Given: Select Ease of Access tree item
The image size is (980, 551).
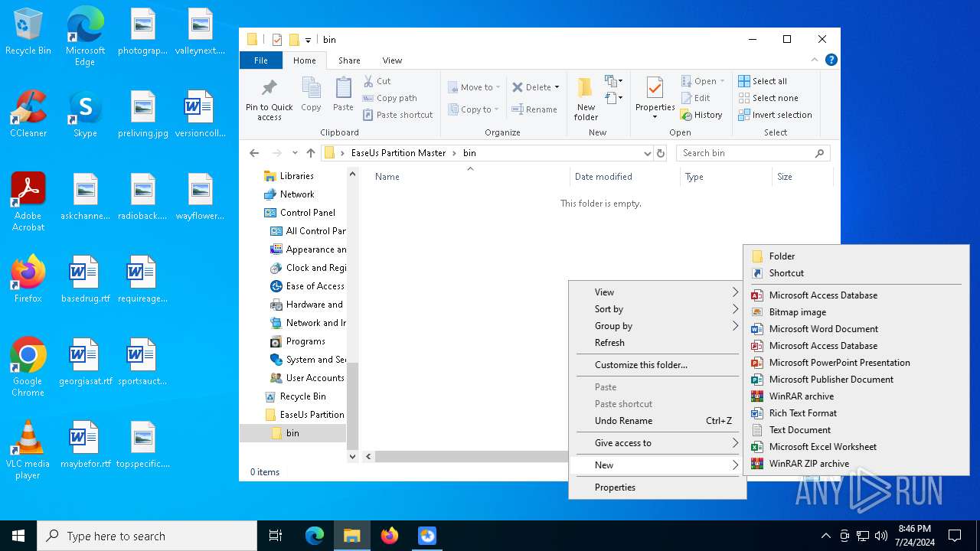Looking at the screenshot, I should pyautogui.click(x=315, y=286).
